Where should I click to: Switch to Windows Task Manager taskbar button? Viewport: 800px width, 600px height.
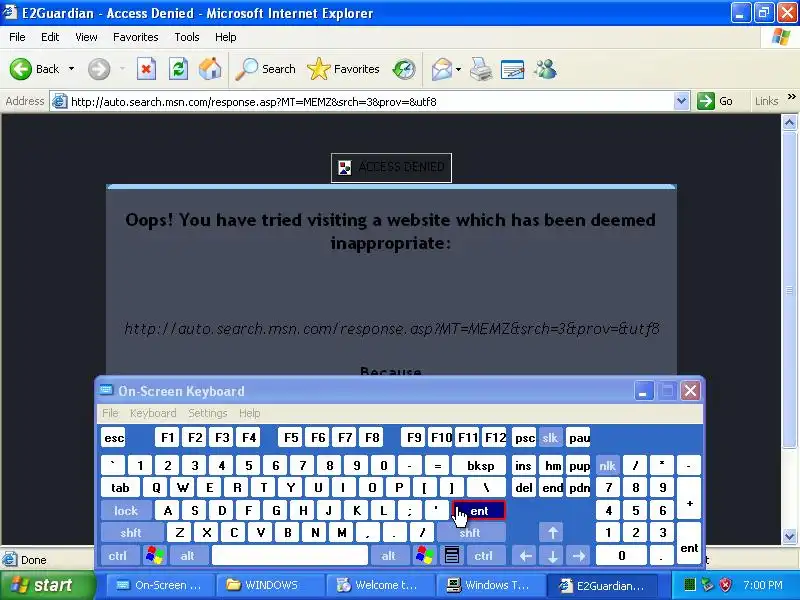pyautogui.click(x=490, y=585)
